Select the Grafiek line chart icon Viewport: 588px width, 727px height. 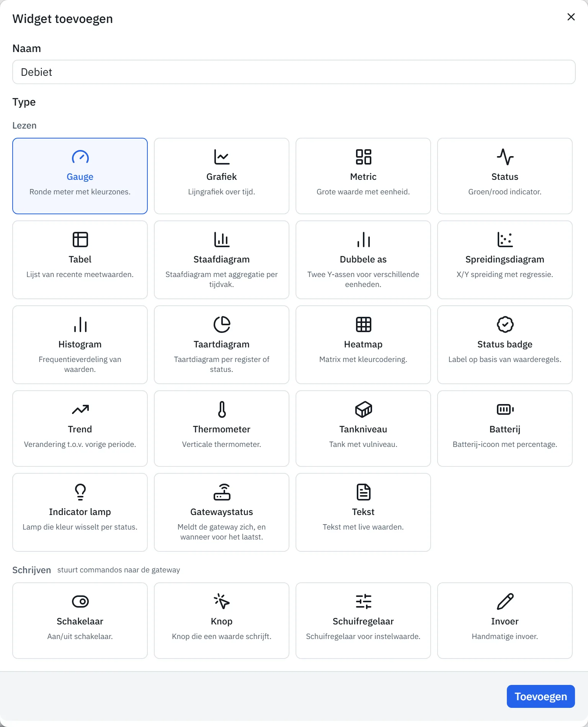(x=222, y=157)
